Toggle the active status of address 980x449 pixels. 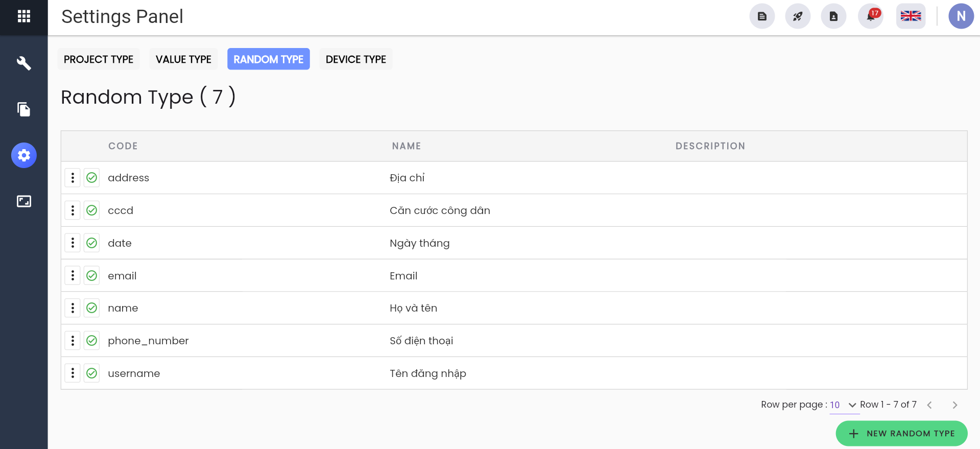(x=92, y=178)
